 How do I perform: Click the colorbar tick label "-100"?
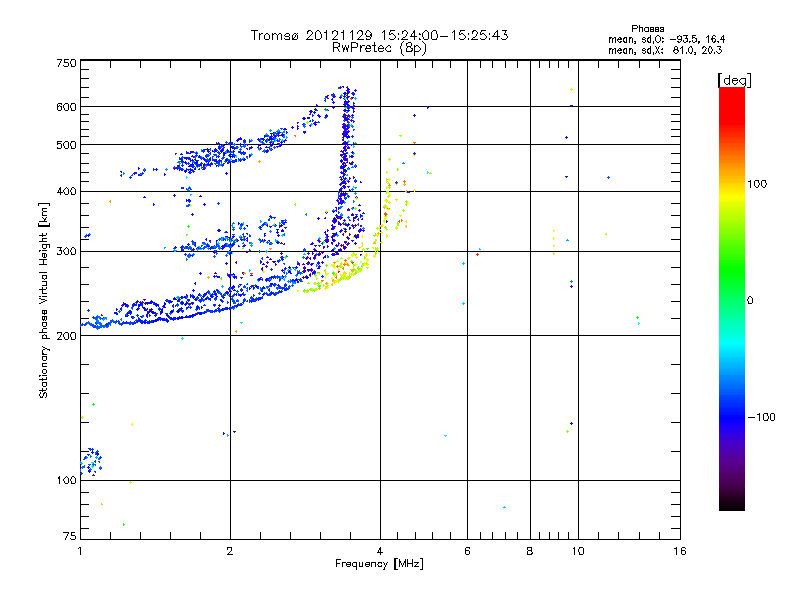click(761, 417)
